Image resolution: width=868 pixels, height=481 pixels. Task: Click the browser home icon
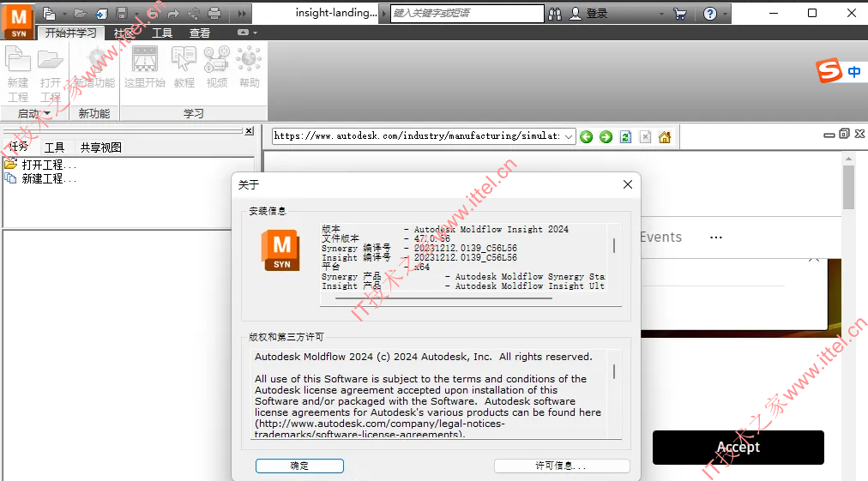point(665,136)
